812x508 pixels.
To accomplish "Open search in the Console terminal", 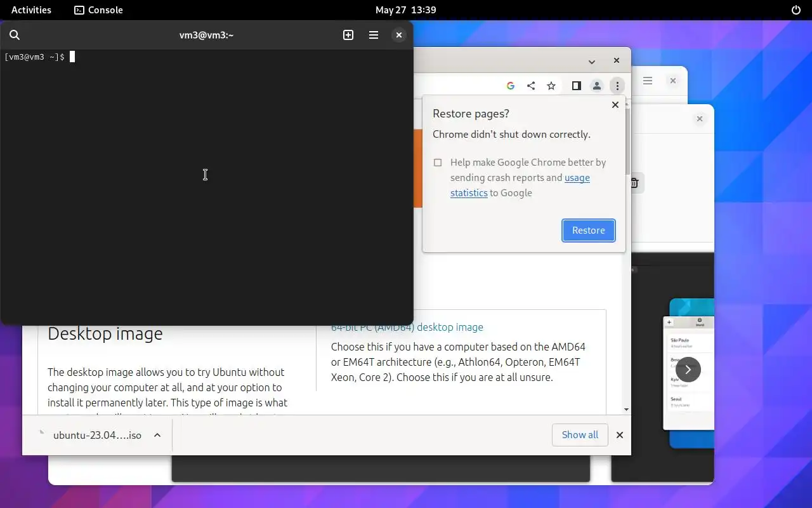I will (x=15, y=35).
